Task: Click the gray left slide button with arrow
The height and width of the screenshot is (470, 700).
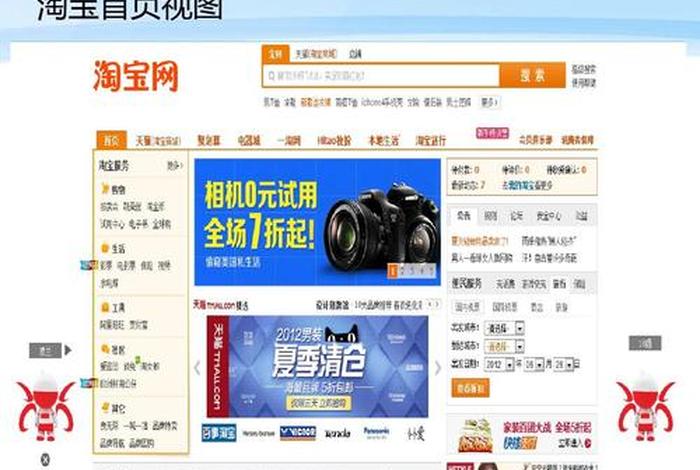Action: (50, 350)
